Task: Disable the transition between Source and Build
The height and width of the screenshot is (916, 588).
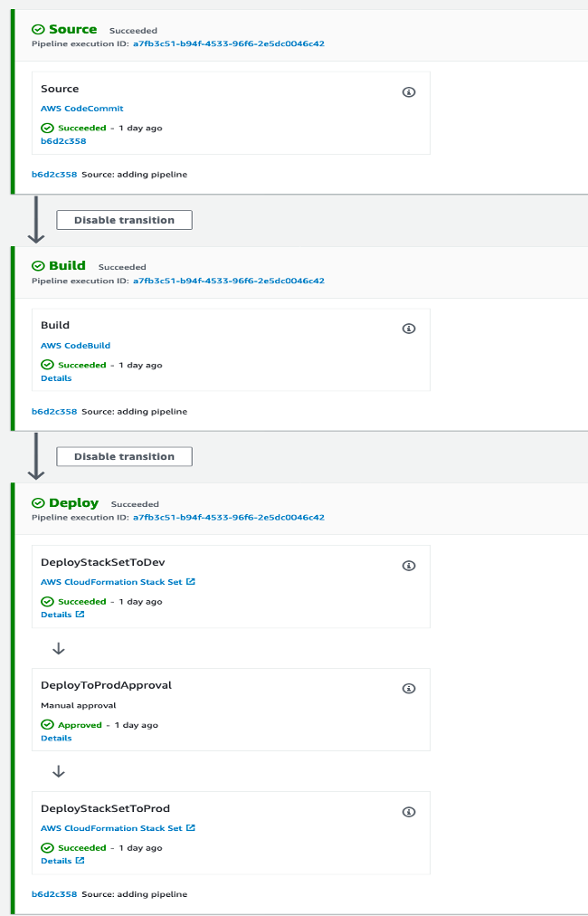Action: pyautogui.click(x=123, y=219)
